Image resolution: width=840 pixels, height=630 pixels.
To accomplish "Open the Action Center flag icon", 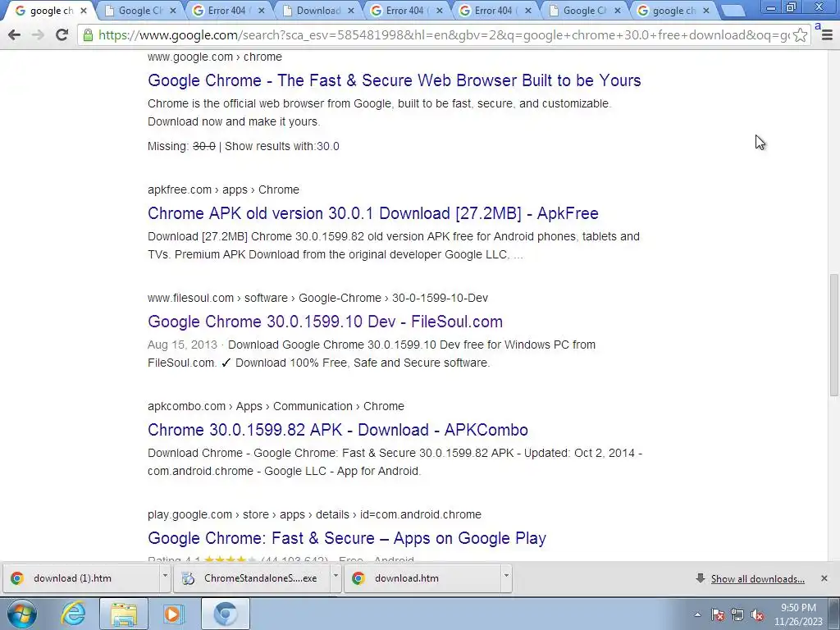I will [718, 614].
